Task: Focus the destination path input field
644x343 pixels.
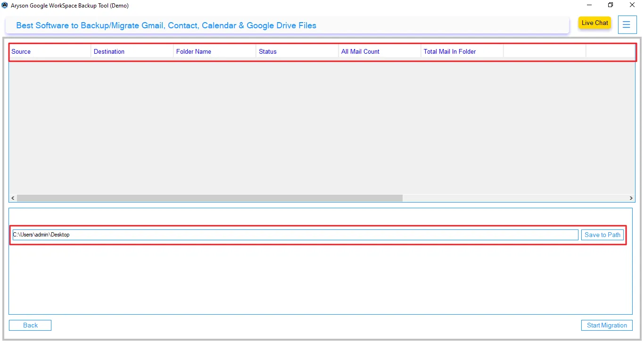Action: tap(295, 235)
